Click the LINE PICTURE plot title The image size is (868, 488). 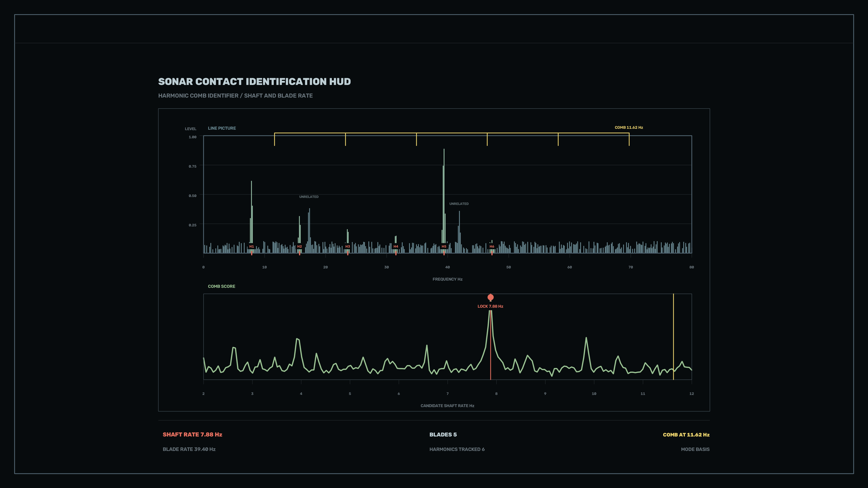pyautogui.click(x=222, y=128)
